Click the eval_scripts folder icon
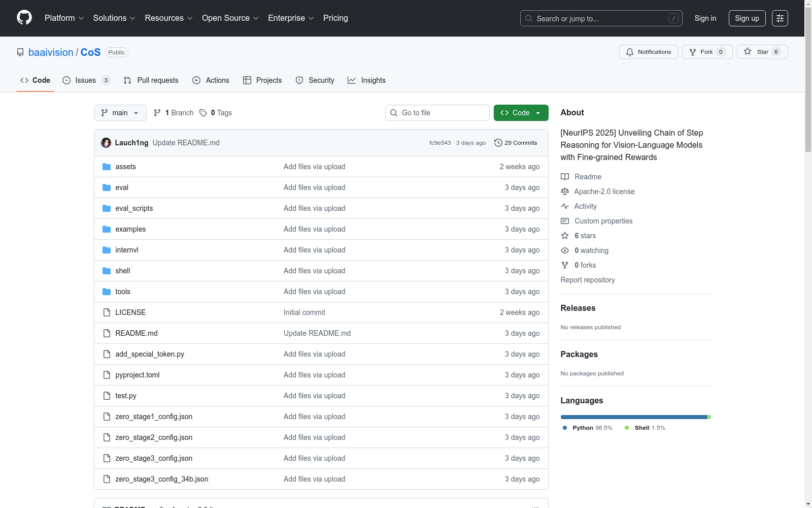 click(x=107, y=208)
